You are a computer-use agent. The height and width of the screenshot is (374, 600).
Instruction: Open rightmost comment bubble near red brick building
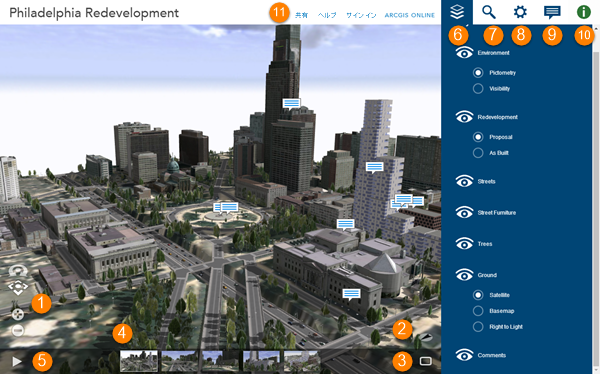tap(418, 201)
